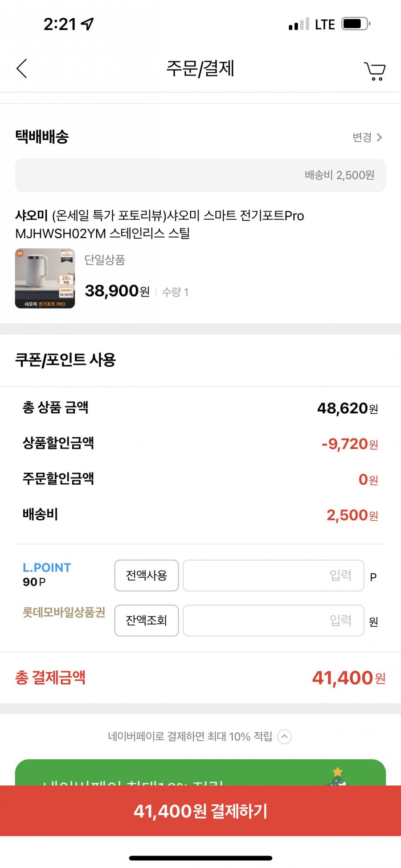The height and width of the screenshot is (868, 401).
Task: Tap the location arrow in status bar
Action: click(x=87, y=24)
